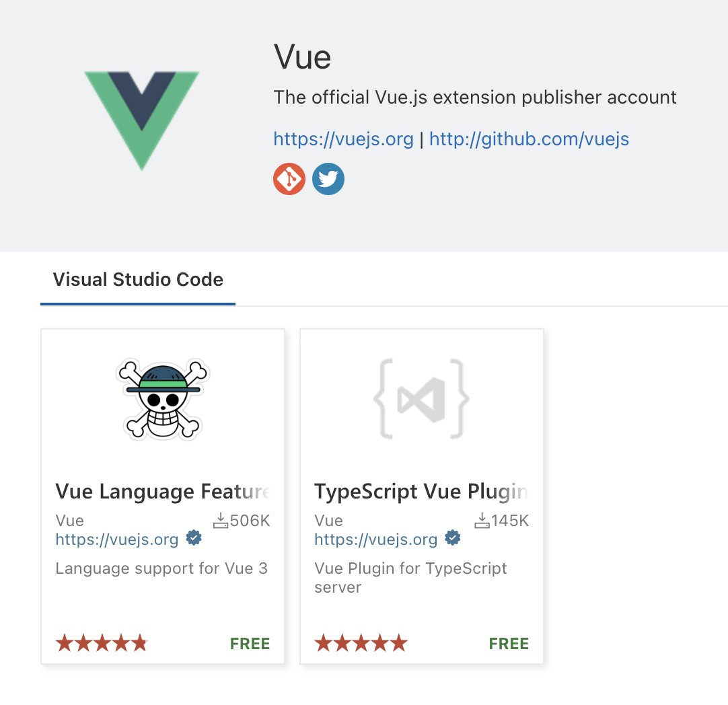The height and width of the screenshot is (705, 728).
Task: Click vuejs.org link in Vue Language Features card
Action: pos(117,540)
